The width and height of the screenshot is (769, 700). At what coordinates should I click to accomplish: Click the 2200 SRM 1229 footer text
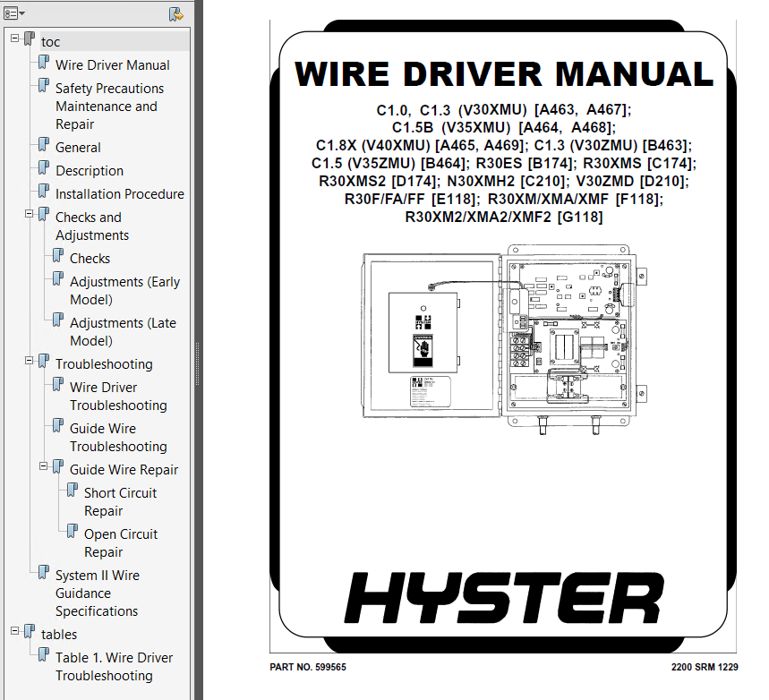click(705, 667)
